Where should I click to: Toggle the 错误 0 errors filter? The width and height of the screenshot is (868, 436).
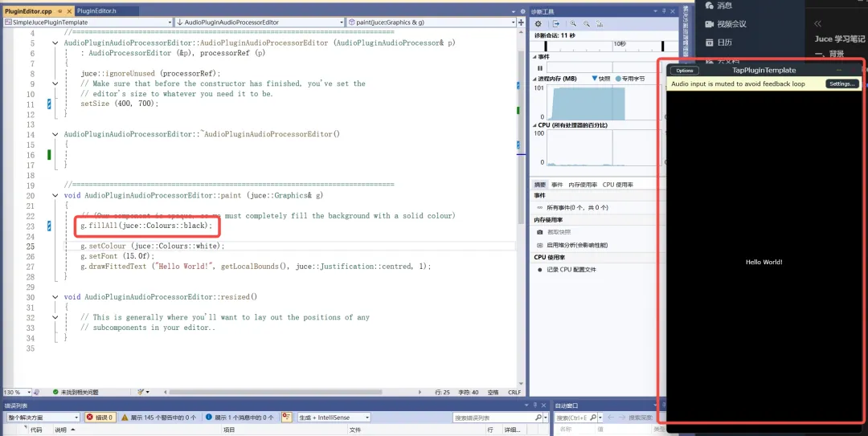[x=100, y=418]
